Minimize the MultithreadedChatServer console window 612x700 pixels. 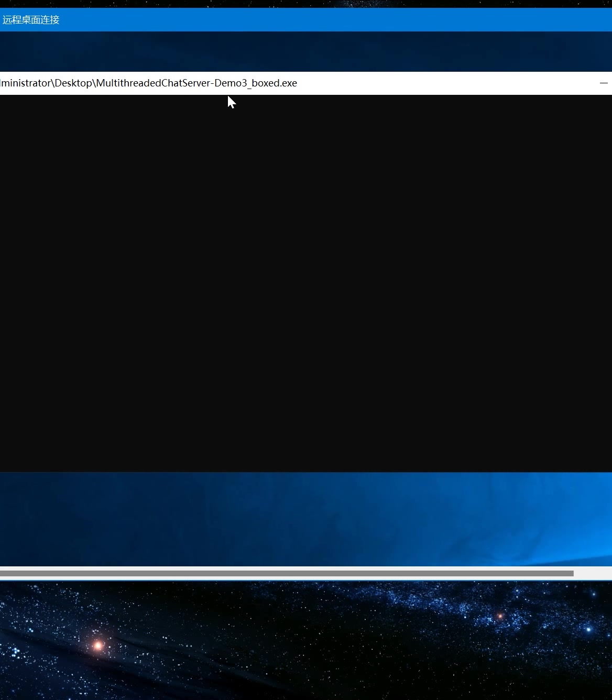point(604,83)
